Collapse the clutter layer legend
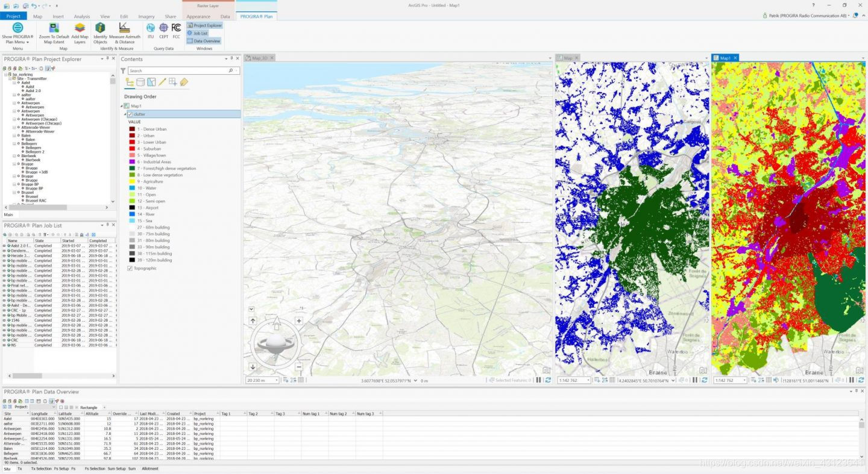 coord(125,114)
